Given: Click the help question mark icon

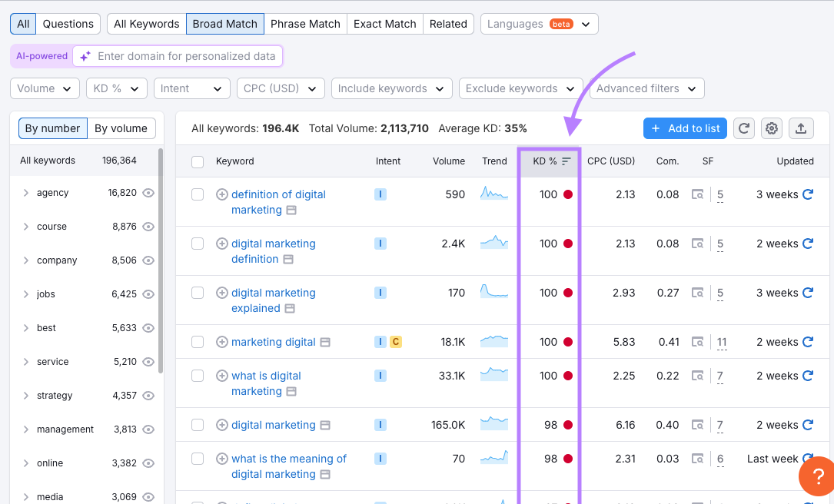Looking at the screenshot, I should [816, 476].
